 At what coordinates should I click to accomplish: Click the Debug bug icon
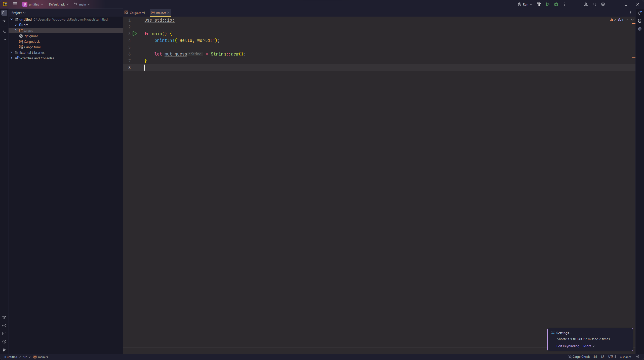click(x=556, y=4)
